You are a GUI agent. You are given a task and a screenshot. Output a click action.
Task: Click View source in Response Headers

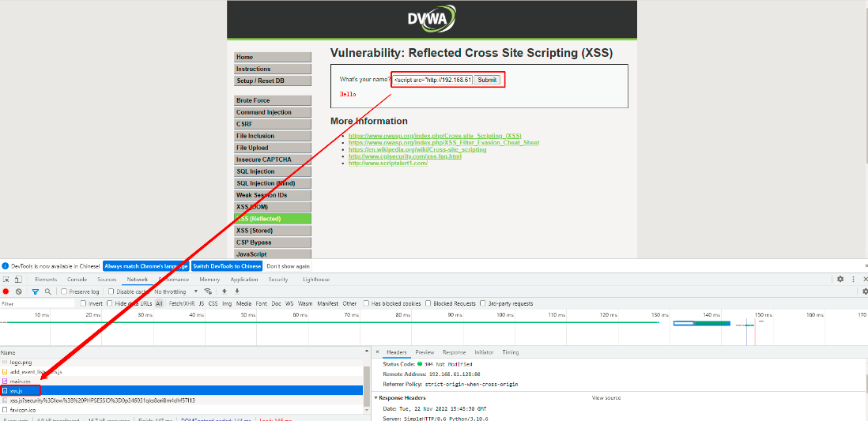pos(606,398)
